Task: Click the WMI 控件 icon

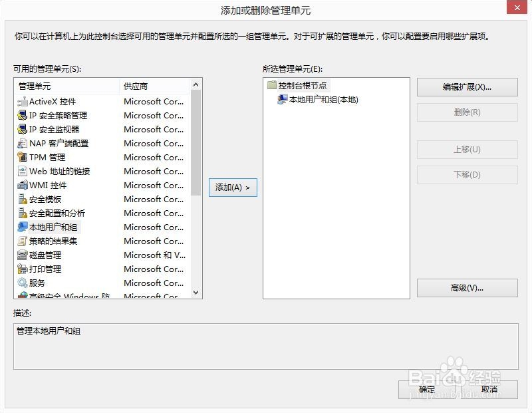Action: [23, 186]
